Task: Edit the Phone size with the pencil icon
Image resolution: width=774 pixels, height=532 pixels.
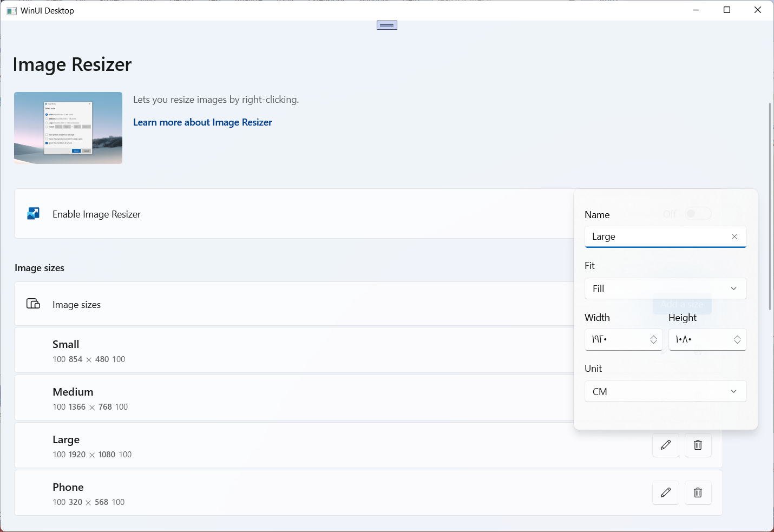Action: tap(666, 492)
